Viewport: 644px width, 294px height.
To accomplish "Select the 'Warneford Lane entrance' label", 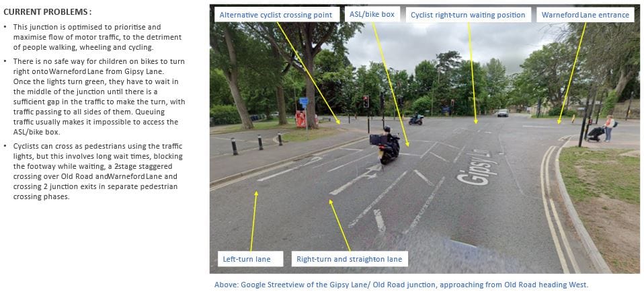I will (586, 15).
